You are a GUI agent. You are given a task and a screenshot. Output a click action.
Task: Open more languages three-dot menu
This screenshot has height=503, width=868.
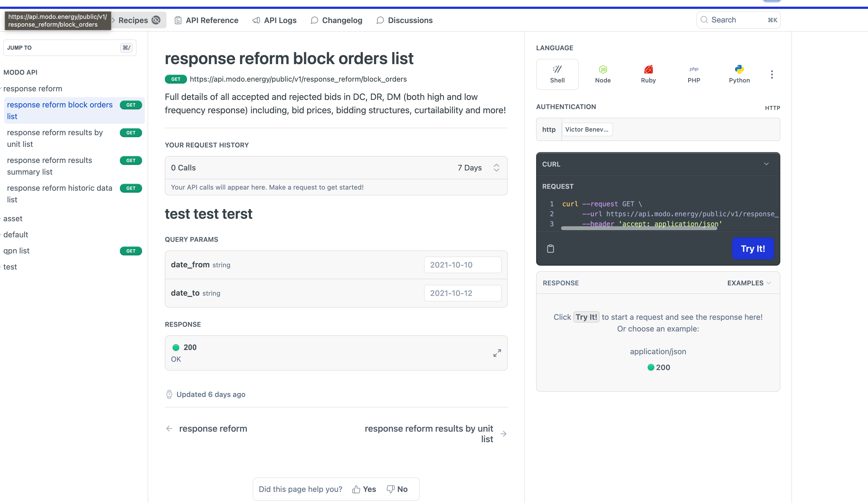771,74
